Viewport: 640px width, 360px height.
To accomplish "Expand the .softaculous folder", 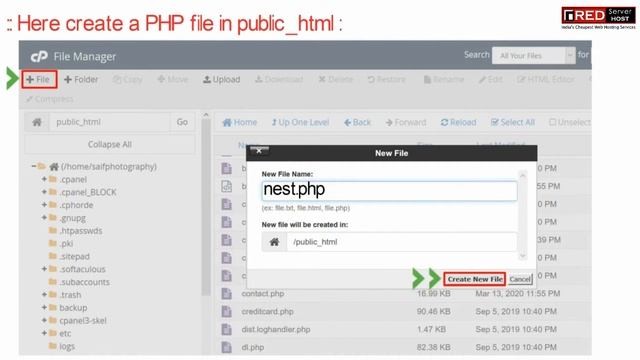I will (x=44, y=269).
